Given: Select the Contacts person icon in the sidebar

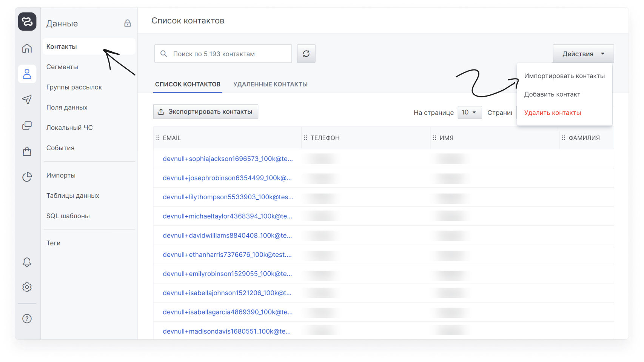Looking at the screenshot, I should tap(27, 74).
